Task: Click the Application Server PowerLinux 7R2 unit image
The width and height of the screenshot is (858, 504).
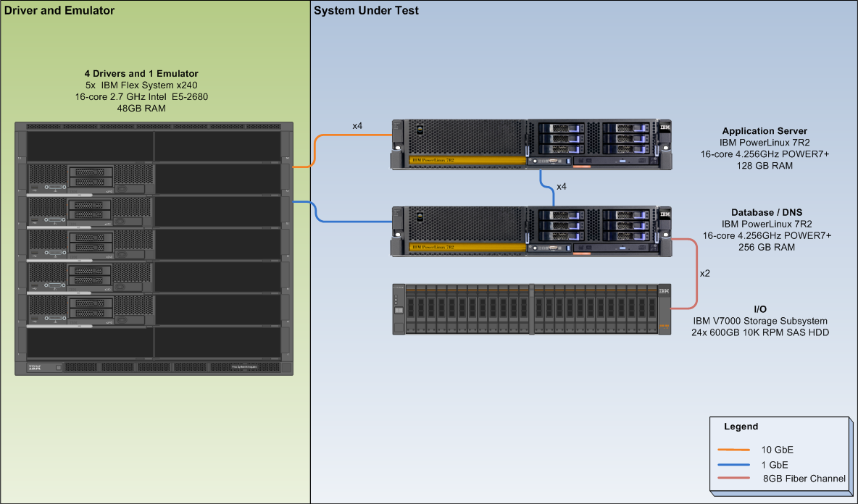Action: tap(530, 144)
